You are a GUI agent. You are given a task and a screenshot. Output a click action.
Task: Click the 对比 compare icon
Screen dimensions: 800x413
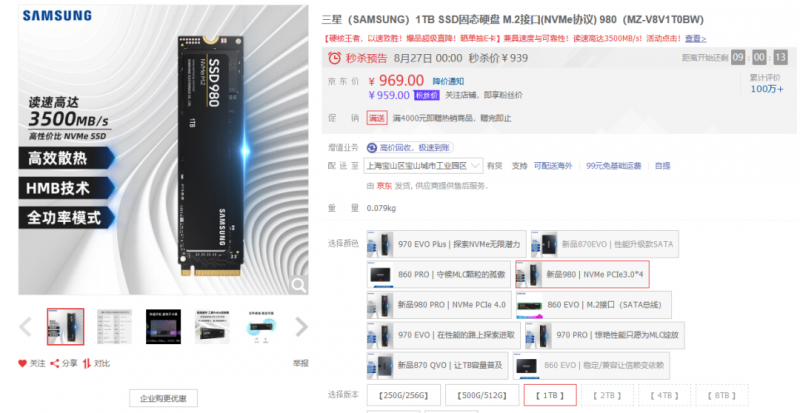(87, 363)
